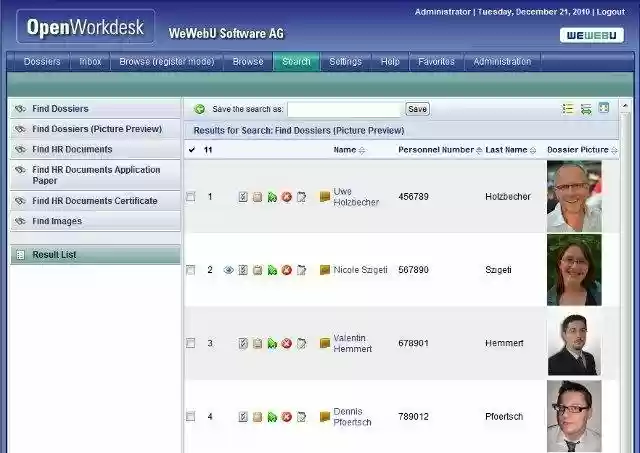This screenshot has width=640, height=453.
Task: Sort by Personnel Number column arrow
Action: click(x=479, y=151)
